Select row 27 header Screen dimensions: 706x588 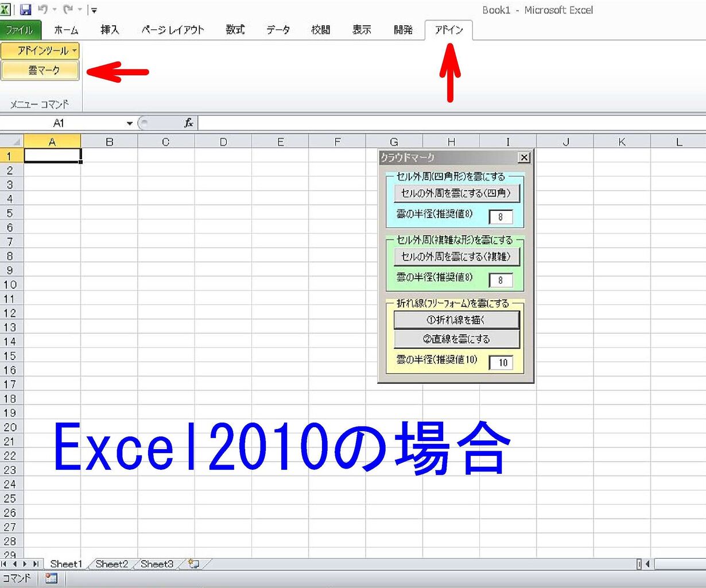click(x=11, y=527)
